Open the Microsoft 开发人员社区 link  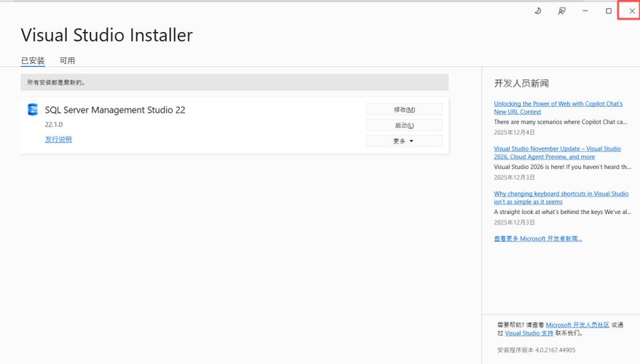click(x=577, y=325)
